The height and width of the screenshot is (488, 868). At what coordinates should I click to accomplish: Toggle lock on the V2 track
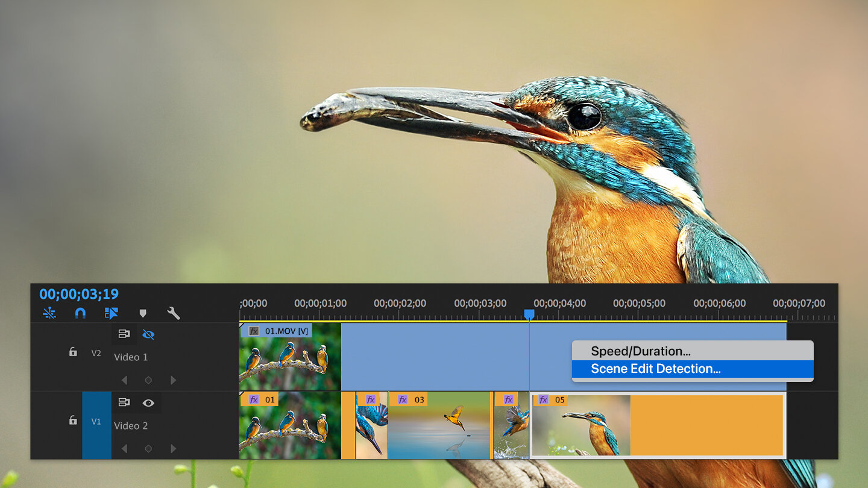point(73,352)
